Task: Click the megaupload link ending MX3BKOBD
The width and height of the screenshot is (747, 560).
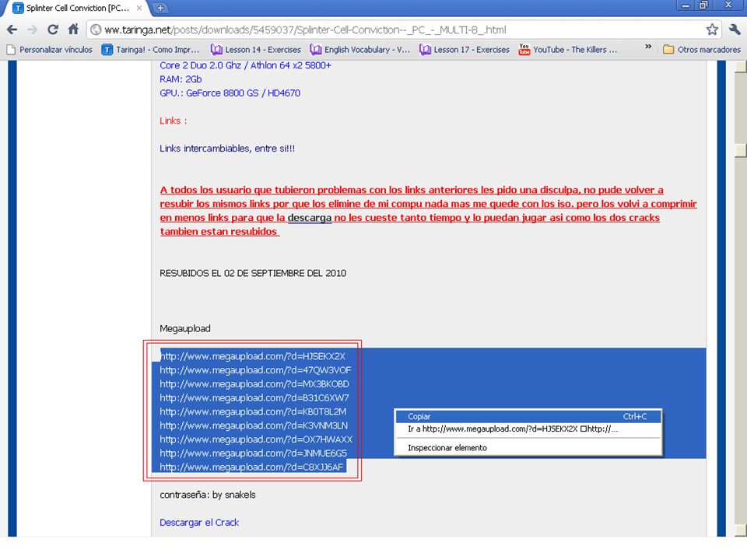Action: click(254, 383)
